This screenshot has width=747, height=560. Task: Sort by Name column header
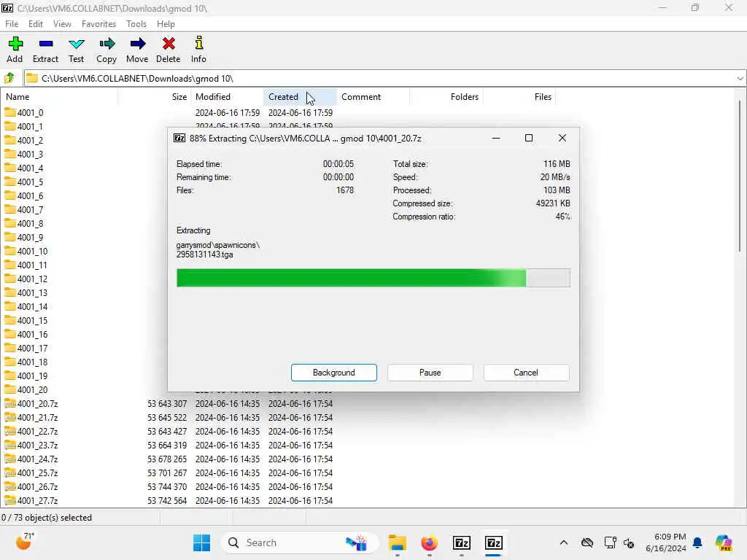[59, 97]
